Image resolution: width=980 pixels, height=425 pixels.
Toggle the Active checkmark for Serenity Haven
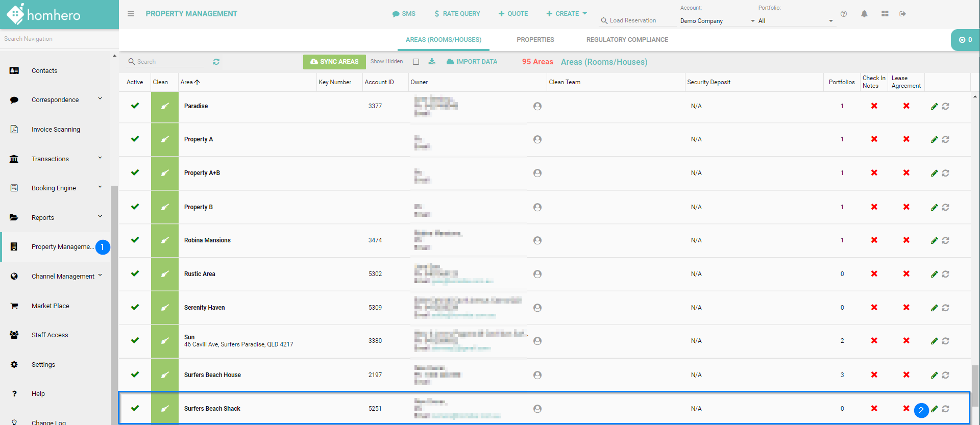[135, 307]
